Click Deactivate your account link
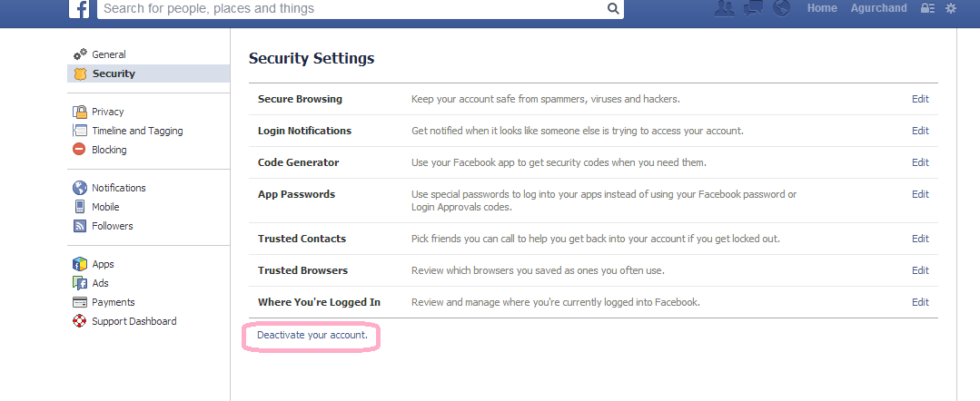This screenshot has width=980, height=401. coord(312,336)
